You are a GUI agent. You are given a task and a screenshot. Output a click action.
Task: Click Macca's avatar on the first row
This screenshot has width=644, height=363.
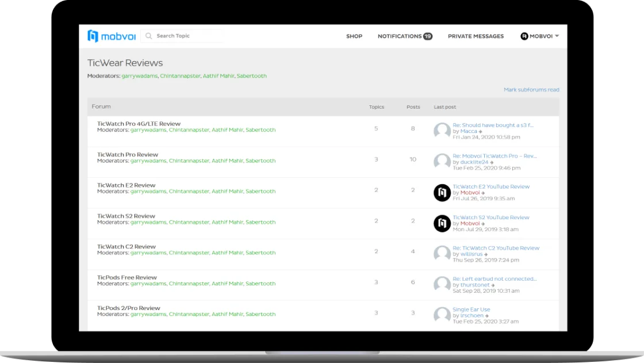[442, 131]
